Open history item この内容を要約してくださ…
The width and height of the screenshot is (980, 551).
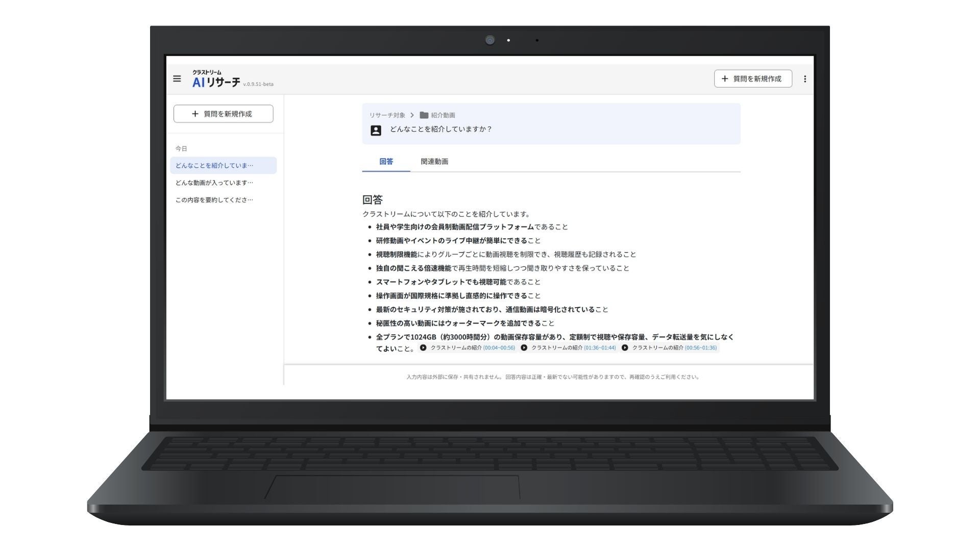tap(214, 200)
